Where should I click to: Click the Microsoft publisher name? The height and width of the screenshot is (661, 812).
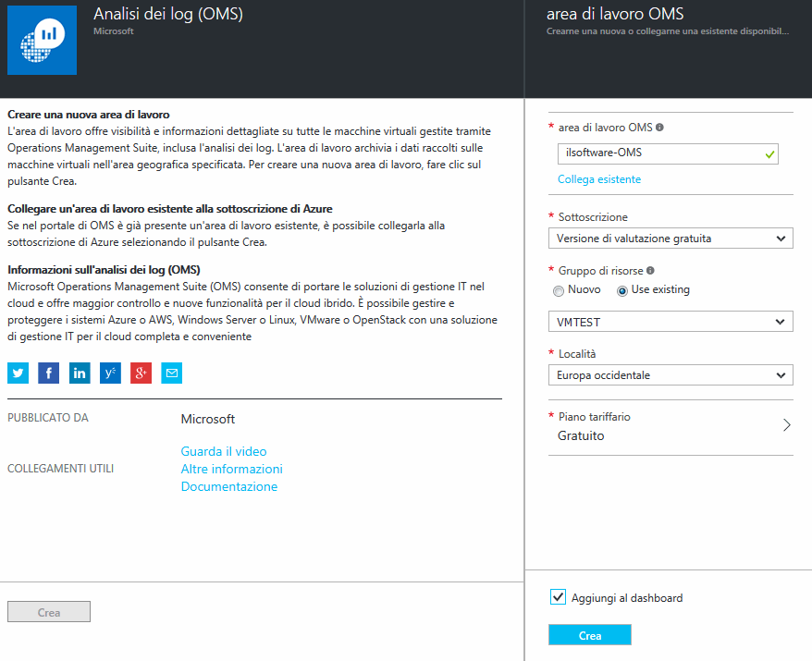coord(208,420)
